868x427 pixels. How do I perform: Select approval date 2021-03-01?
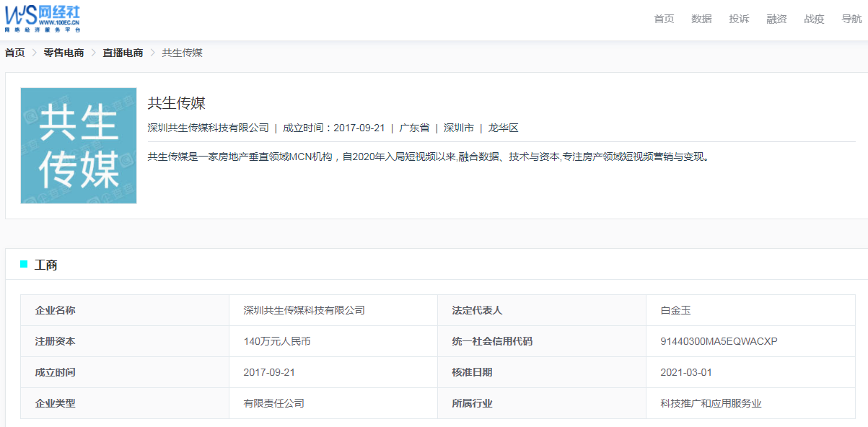tap(686, 372)
